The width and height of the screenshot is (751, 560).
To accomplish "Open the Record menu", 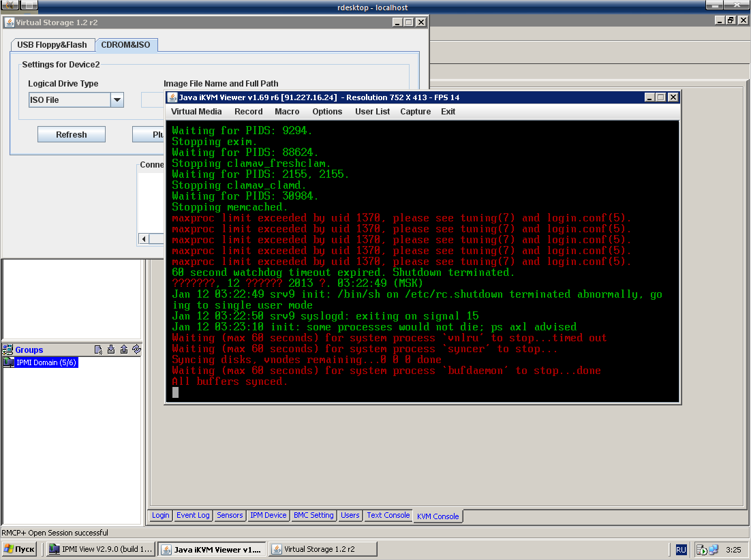I will [x=249, y=112].
